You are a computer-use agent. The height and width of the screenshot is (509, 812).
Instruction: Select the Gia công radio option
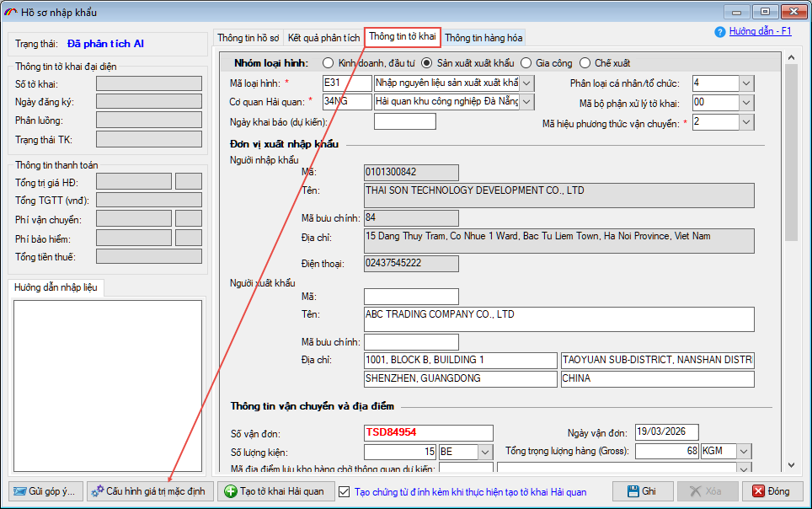coord(526,63)
